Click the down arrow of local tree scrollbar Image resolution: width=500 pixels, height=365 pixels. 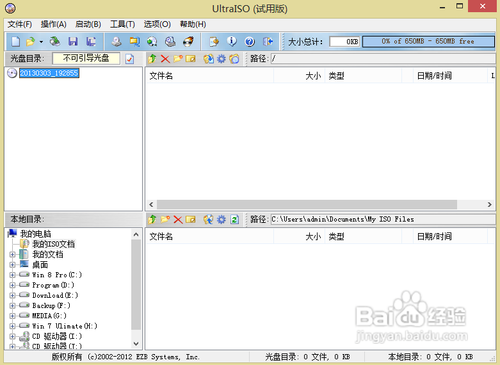click(136, 343)
